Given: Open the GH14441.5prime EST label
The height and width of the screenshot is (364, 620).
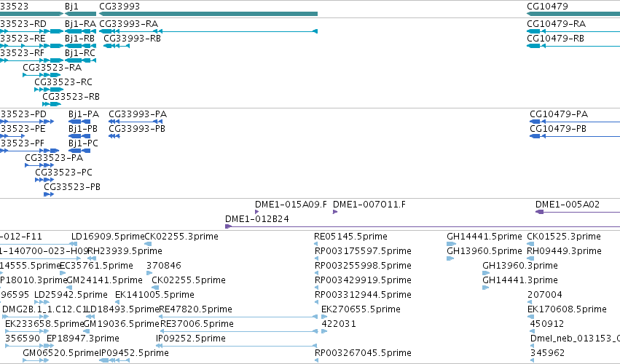Looking at the screenshot, I should (x=484, y=237).
